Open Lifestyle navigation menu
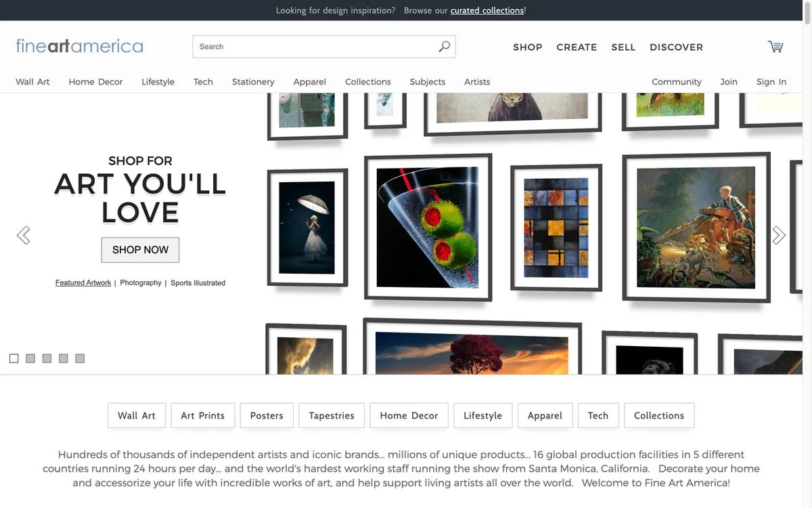812x508 pixels. pos(158,82)
